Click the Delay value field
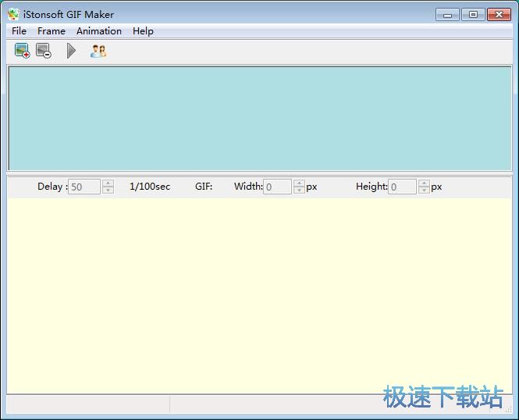519x420 pixels. (84, 187)
